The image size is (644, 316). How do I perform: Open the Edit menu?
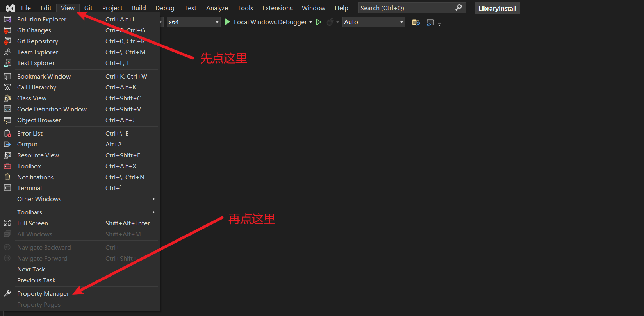pos(46,8)
